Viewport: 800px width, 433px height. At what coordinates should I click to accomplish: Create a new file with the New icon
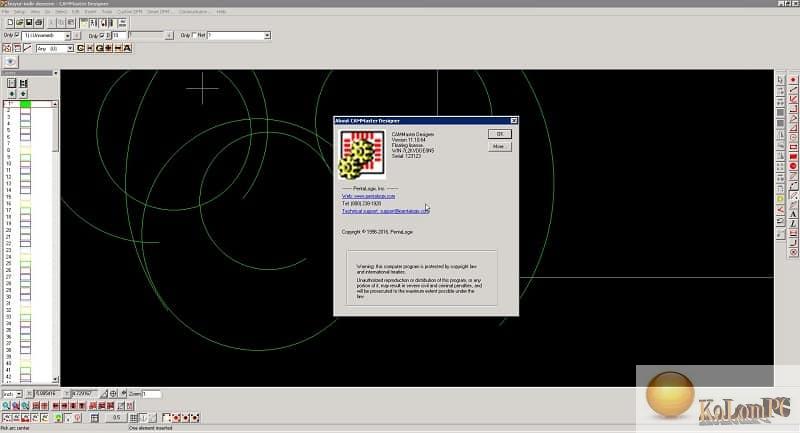tap(10, 22)
